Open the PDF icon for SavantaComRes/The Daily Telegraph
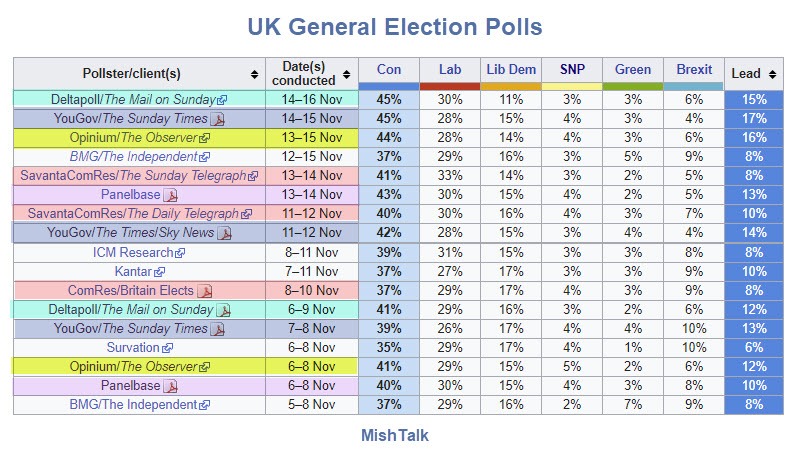 point(246,214)
